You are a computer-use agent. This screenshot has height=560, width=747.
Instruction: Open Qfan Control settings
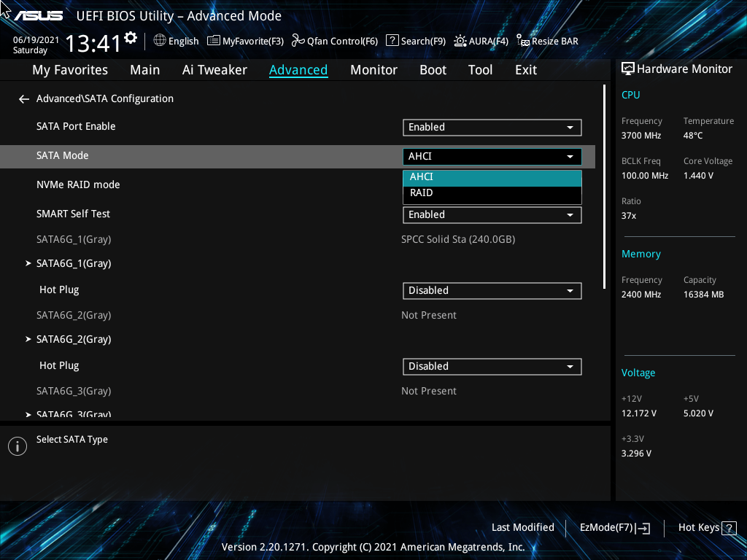(334, 41)
